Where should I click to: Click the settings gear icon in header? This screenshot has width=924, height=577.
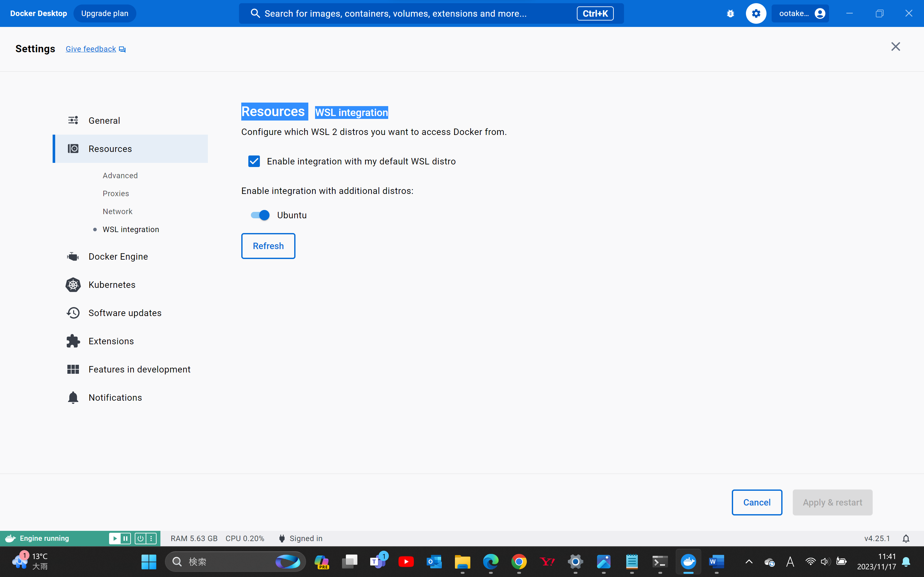pyautogui.click(x=756, y=13)
